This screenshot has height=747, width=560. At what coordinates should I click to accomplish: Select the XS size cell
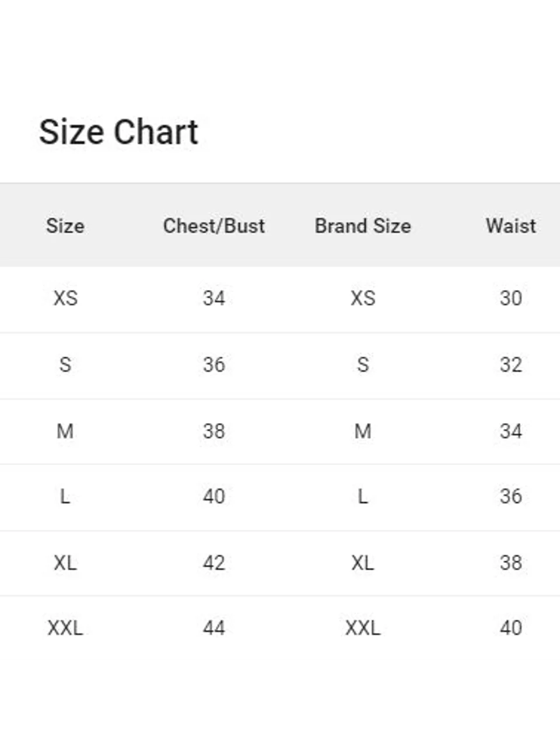pos(65,298)
